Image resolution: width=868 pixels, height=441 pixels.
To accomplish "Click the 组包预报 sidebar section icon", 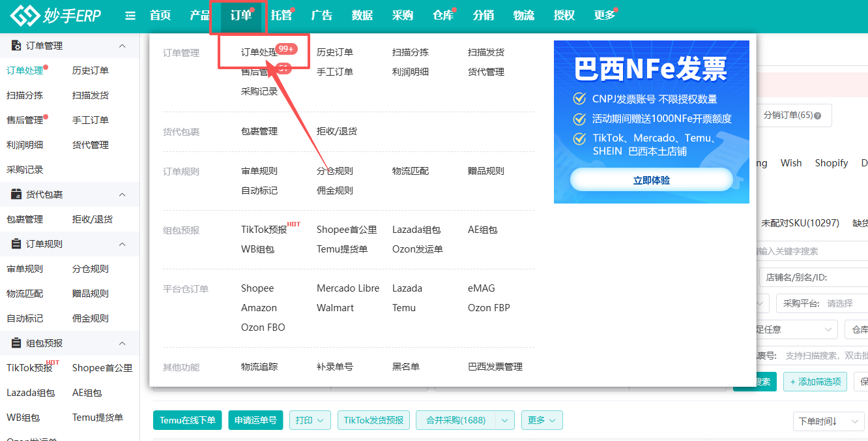I will (16, 343).
